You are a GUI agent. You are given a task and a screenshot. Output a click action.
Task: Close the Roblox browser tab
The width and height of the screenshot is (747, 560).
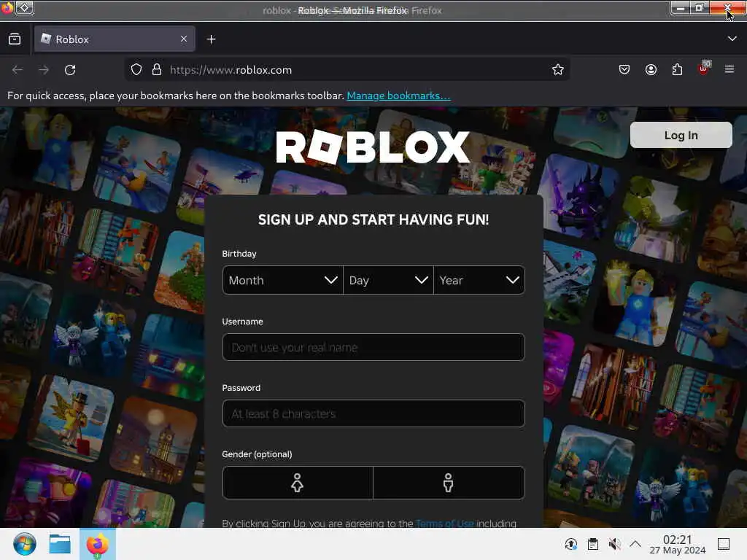[x=184, y=39]
